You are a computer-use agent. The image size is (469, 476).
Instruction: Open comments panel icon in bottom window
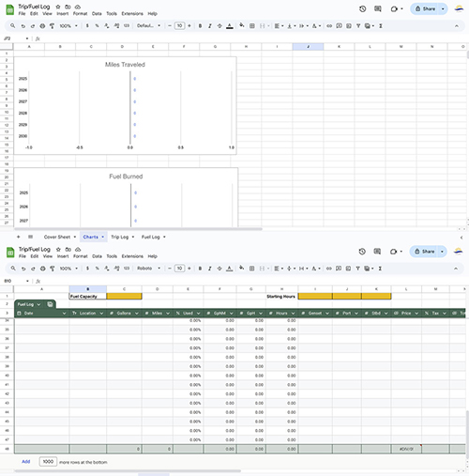point(377,252)
